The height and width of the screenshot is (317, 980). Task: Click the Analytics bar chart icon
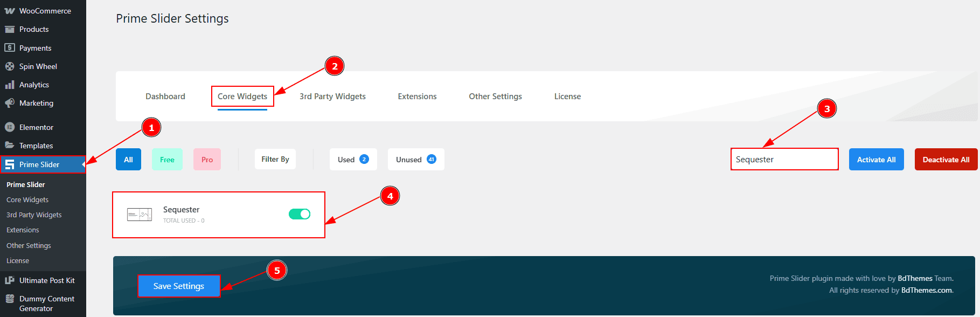10,85
